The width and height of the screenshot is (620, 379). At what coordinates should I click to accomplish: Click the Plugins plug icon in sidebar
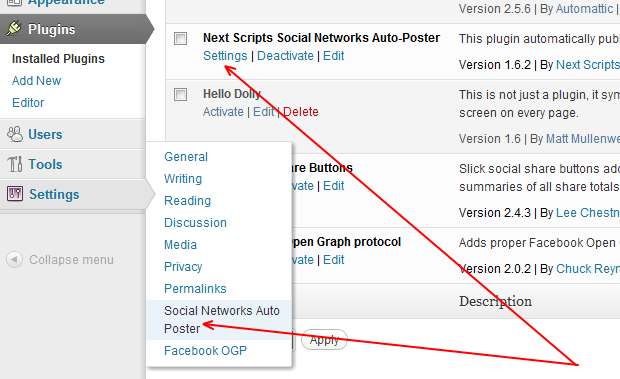tap(14, 29)
